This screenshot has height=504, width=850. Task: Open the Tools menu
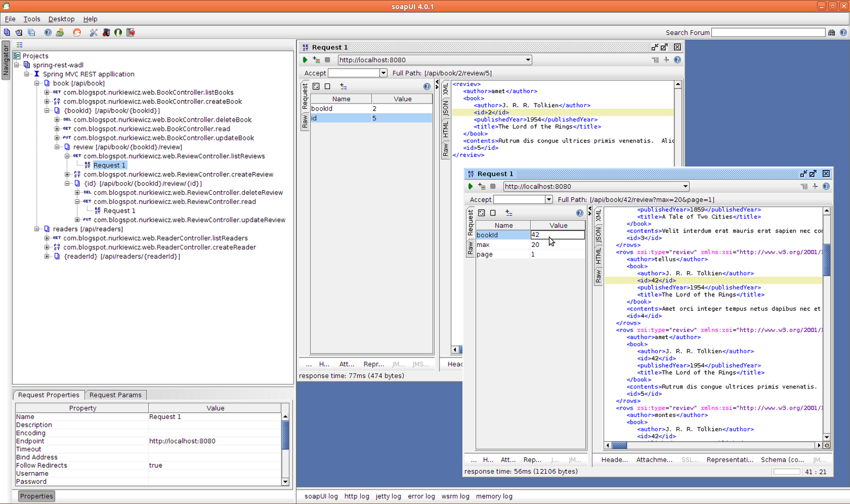click(x=32, y=19)
